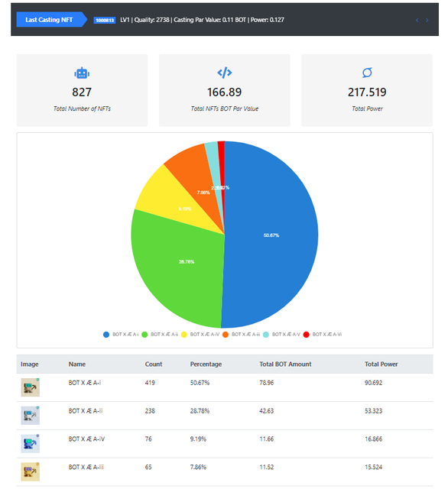Open the BOT X Æ A-i thumbnail image
Screen dimensions: 448x489
point(31,387)
